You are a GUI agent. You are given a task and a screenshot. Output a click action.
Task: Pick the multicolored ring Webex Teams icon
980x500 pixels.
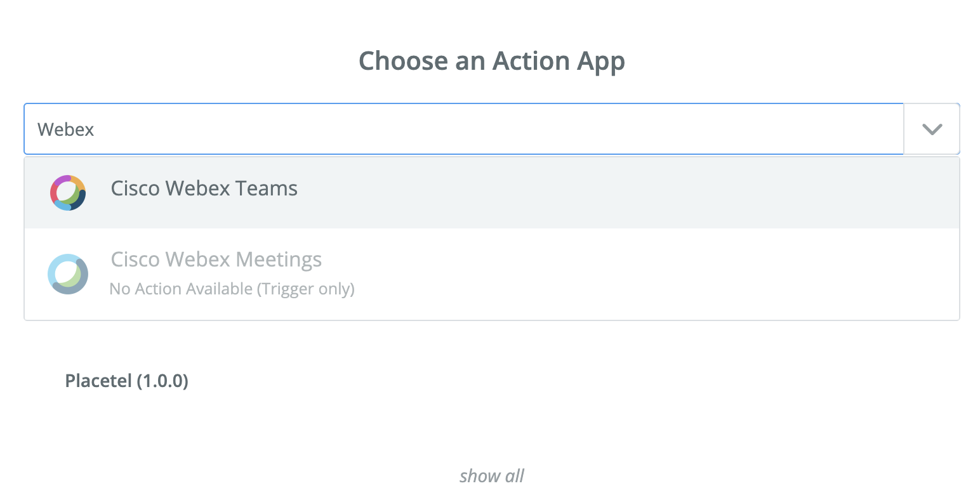coord(68,193)
